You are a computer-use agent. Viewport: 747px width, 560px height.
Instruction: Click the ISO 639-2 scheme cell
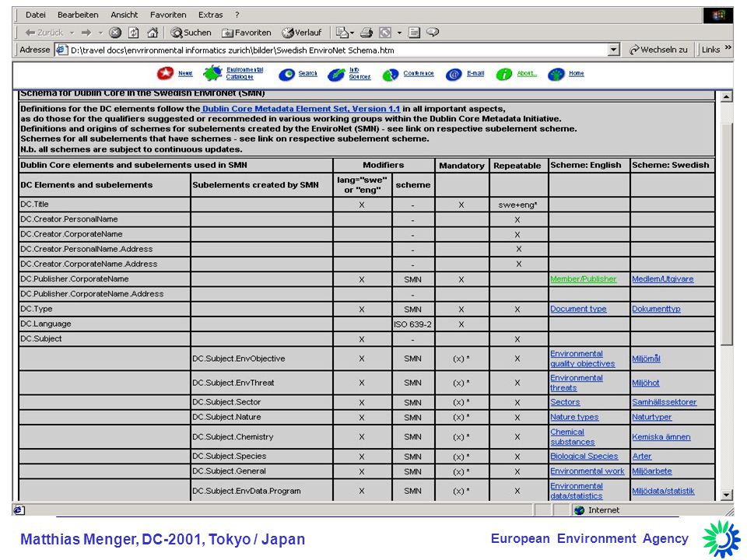[x=412, y=324]
